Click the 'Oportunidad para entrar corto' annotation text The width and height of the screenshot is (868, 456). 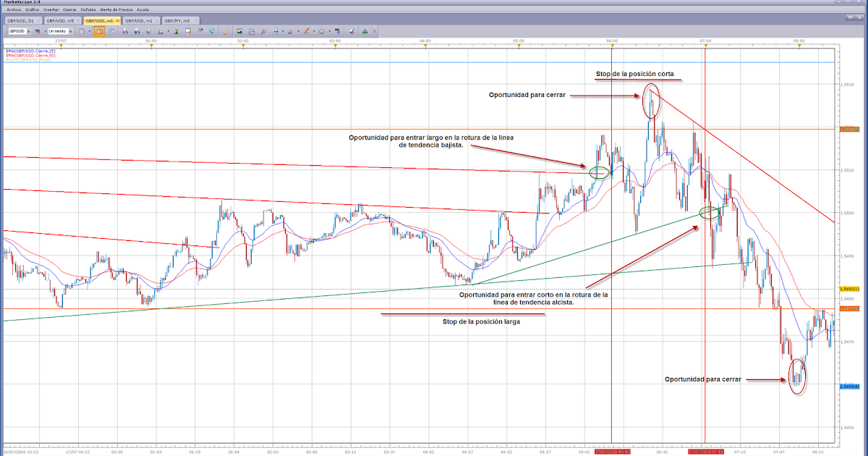[x=534, y=299]
